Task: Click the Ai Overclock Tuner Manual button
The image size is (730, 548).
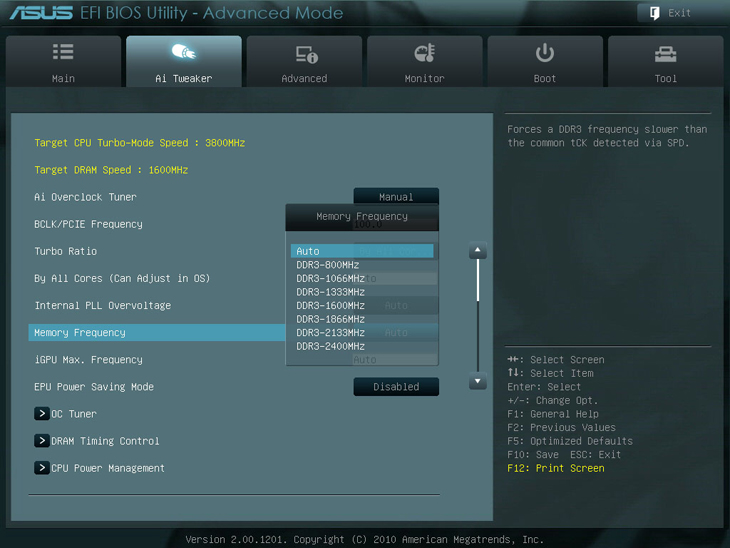Action: coord(396,197)
